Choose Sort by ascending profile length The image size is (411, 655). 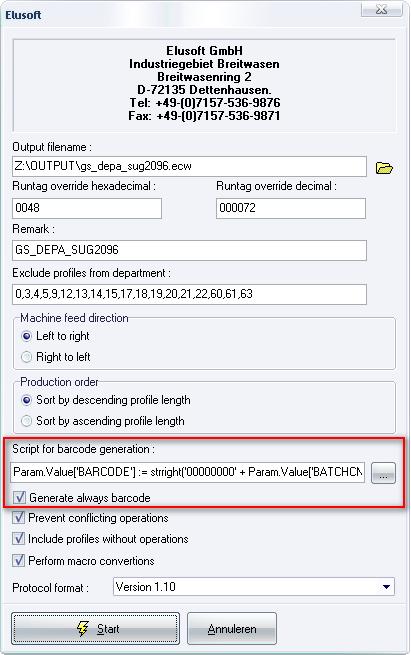point(27,421)
